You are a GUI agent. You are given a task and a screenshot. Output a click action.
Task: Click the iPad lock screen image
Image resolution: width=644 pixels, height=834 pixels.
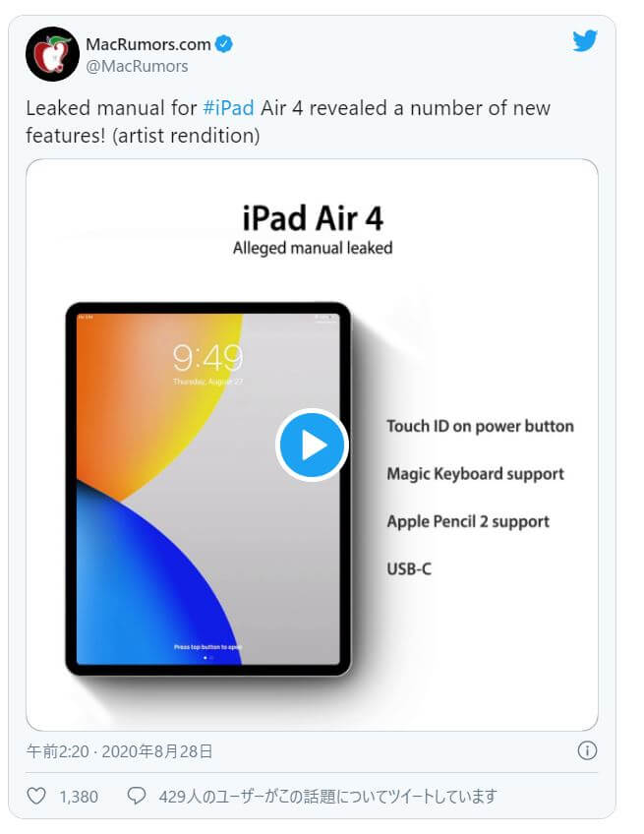tap(207, 489)
